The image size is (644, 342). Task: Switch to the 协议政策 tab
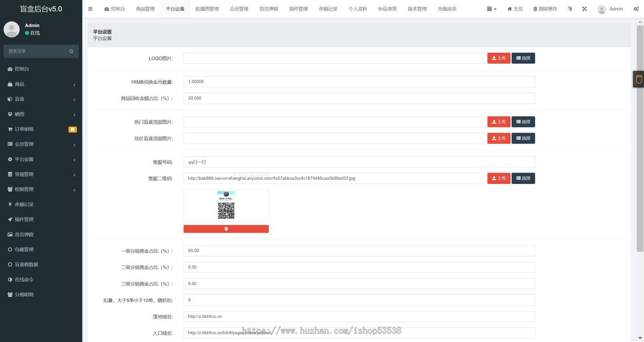point(387,9)
